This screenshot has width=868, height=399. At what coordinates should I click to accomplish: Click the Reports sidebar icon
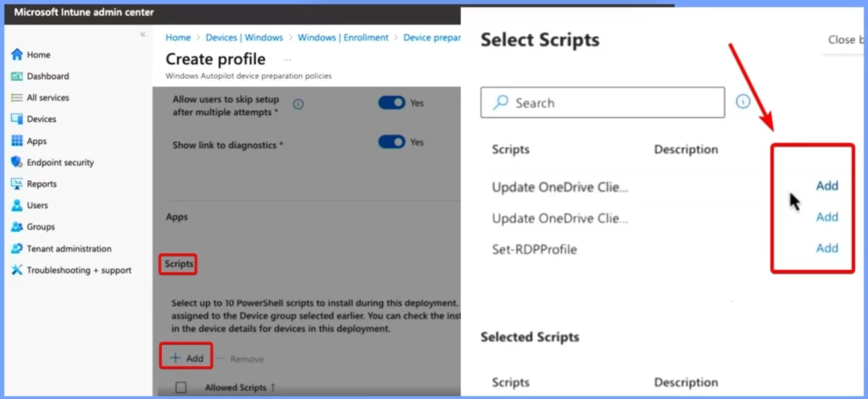click(17, 184)
